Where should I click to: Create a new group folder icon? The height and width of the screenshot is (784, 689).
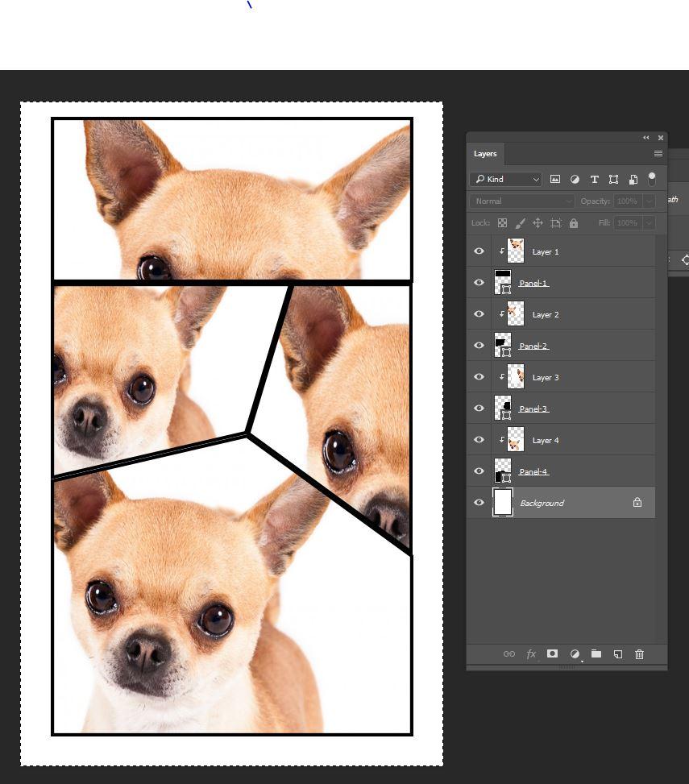tap(596, 653)
